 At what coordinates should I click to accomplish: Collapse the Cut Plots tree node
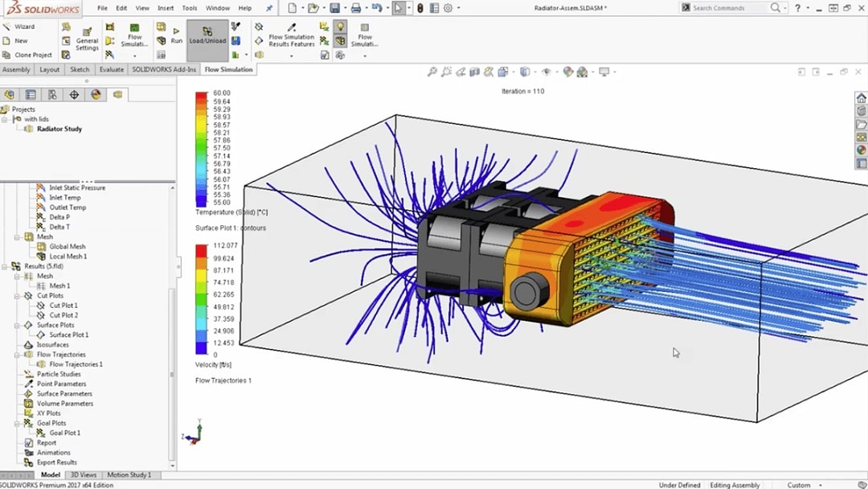[x=17, y=296]
